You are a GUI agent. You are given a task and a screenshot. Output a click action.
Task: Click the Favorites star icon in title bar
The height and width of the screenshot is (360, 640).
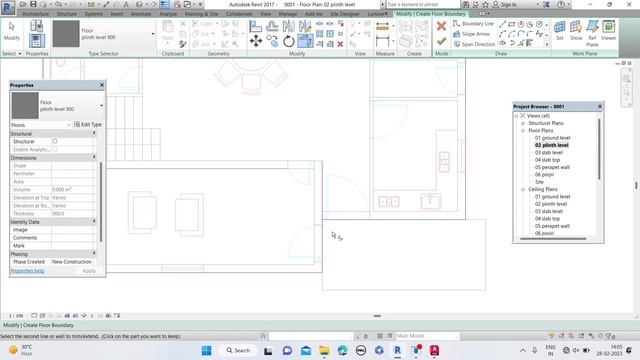(x=485, y=4)
